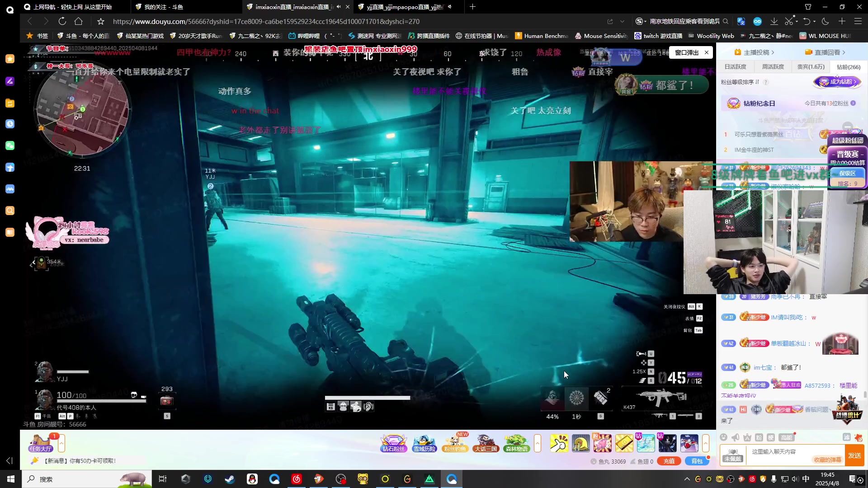The width and height of the screenshot is (868, 488).
Task: Click the megaphone broadcast icon in chat
Action: click(736, 437)
